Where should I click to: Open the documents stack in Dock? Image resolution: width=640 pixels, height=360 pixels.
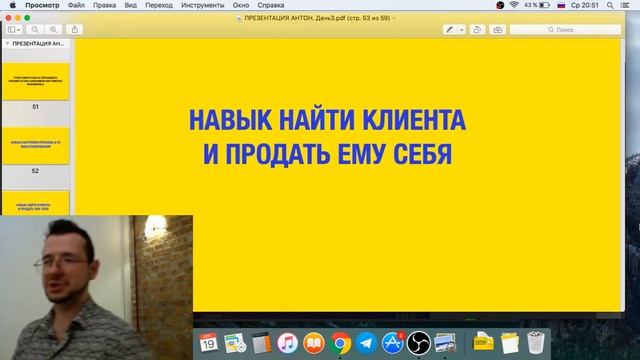[x=509, y=343]
